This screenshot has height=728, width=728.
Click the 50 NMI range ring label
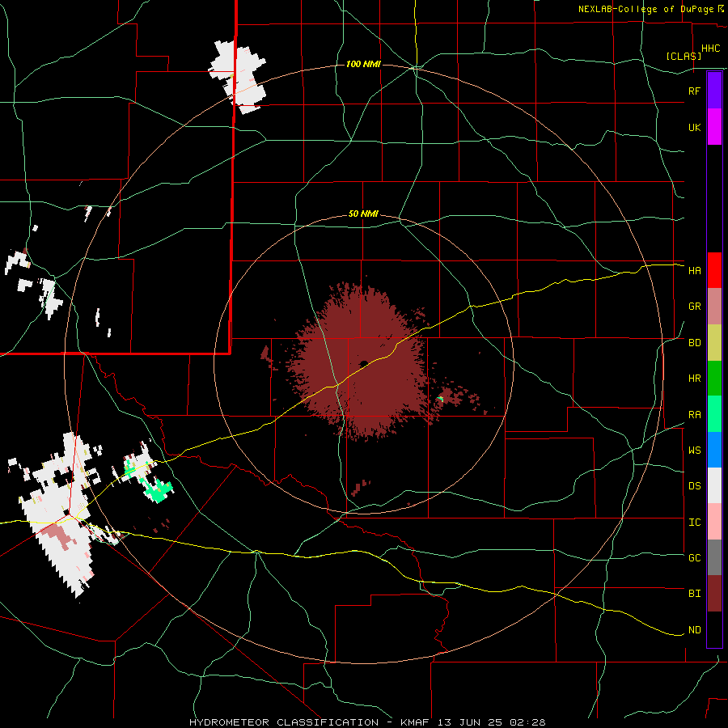tap(363, 214)
